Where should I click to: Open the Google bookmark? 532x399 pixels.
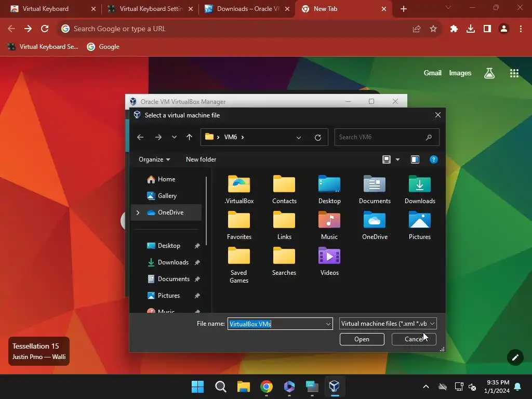pos(103,47)
